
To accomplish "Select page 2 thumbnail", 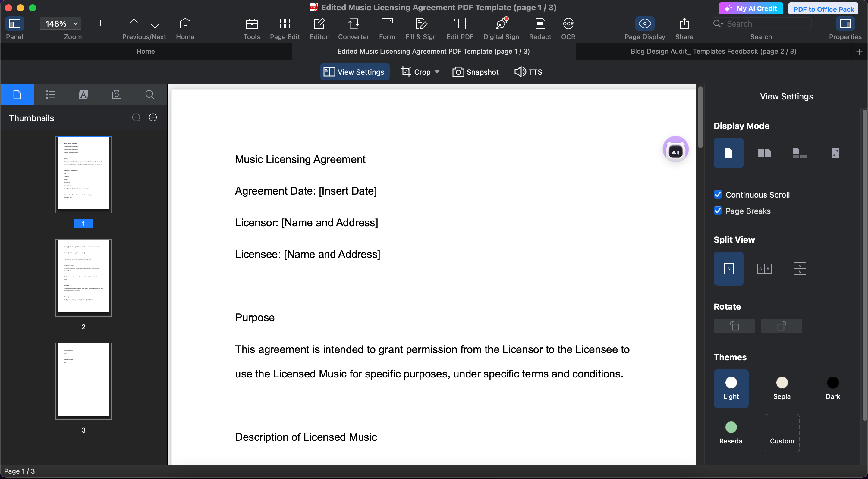I will [x=83, y=277].
